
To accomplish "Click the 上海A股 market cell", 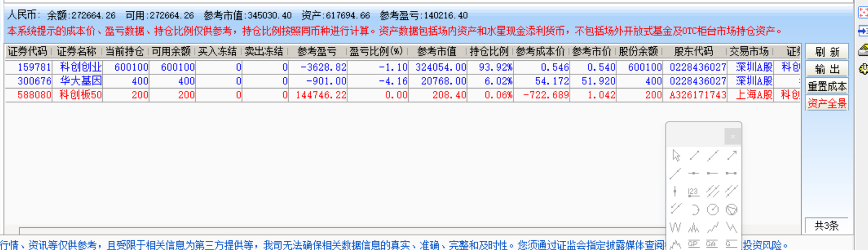I will pos(754,95).
